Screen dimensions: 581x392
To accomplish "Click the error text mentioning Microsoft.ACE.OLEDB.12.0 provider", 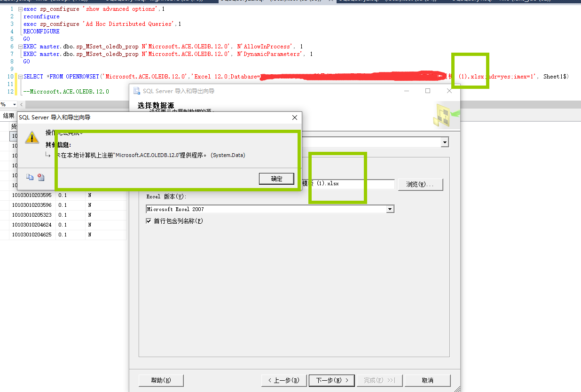I will [x=150, y=155].
